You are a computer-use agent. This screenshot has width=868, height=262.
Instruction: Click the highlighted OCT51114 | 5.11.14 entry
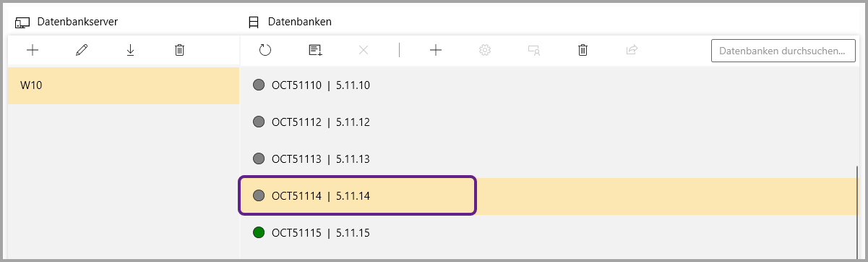coord(549,196)
